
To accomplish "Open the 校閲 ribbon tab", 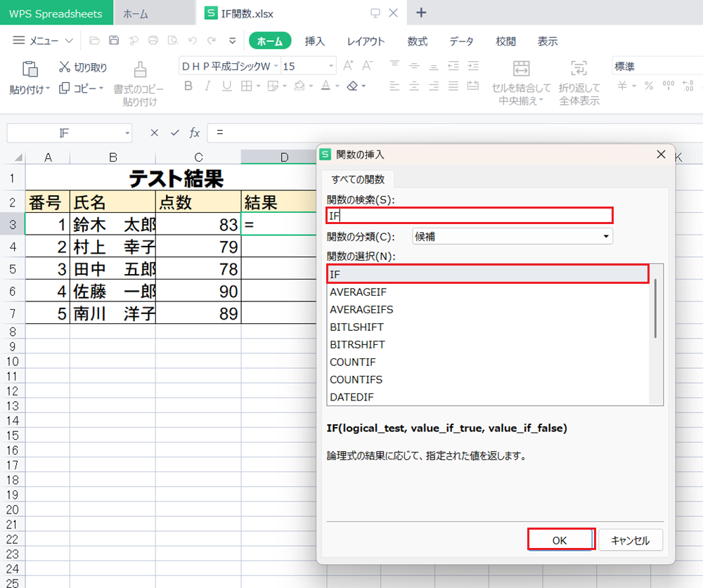I will coord(505,41).
